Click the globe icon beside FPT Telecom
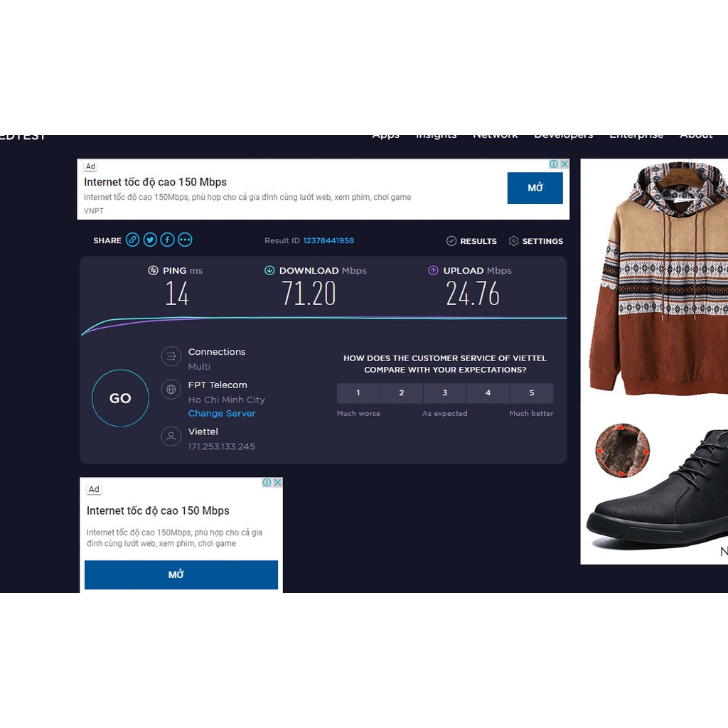Viewport: 728px width, 728px height. pos(171,390)
